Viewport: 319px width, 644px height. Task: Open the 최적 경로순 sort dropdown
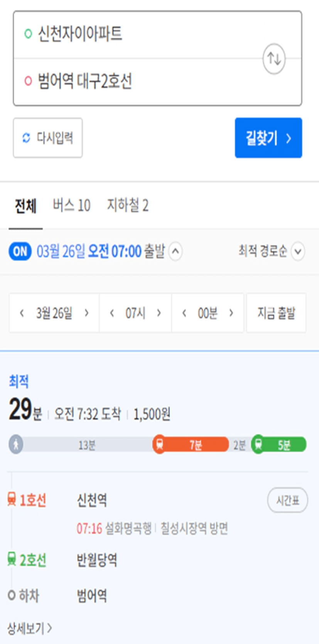coord(298,252)
